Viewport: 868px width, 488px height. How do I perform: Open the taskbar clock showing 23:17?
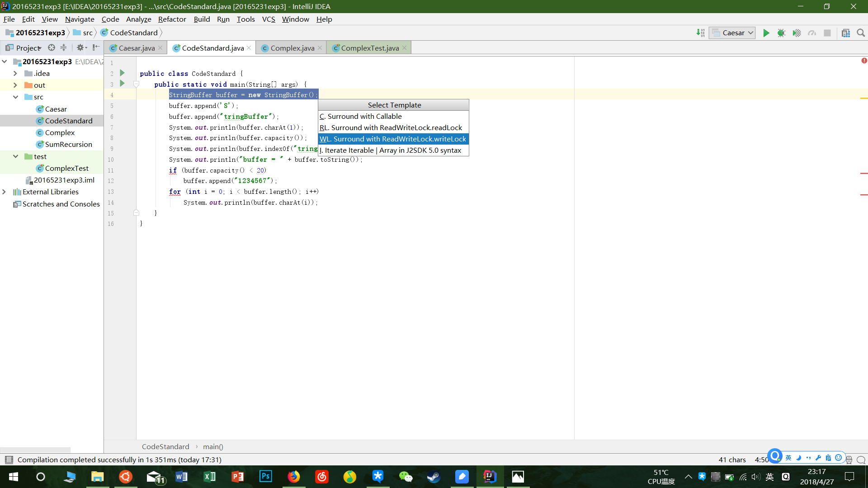coord(817,477)
